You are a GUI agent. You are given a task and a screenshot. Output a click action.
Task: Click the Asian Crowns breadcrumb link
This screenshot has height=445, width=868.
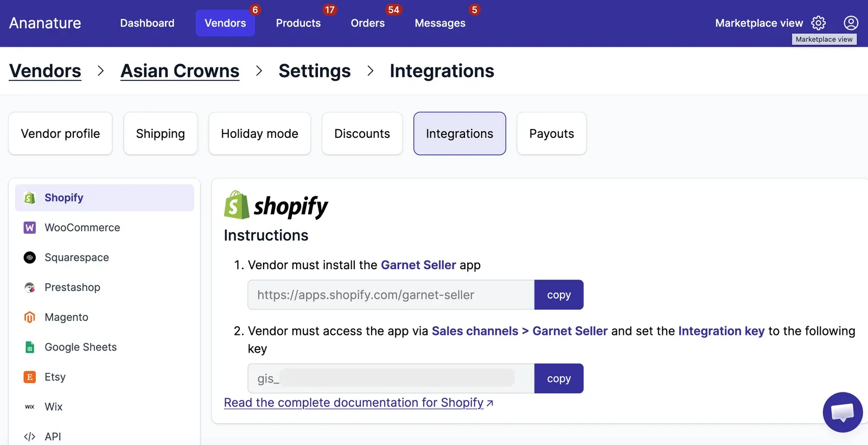[180, 71]
